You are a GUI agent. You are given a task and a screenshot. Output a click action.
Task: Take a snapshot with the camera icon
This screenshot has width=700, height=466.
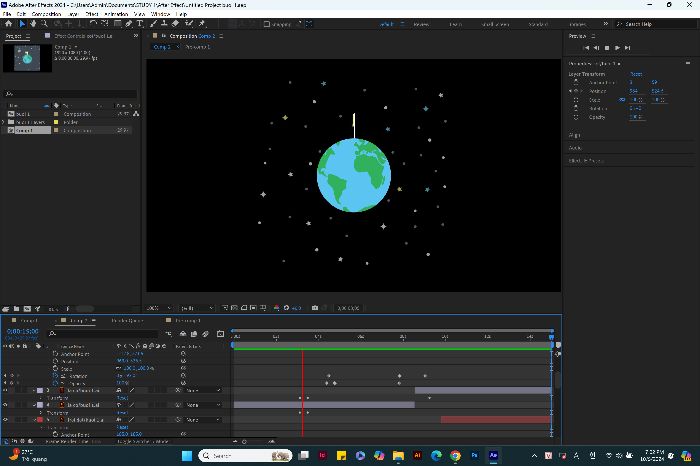coord(315,308)
